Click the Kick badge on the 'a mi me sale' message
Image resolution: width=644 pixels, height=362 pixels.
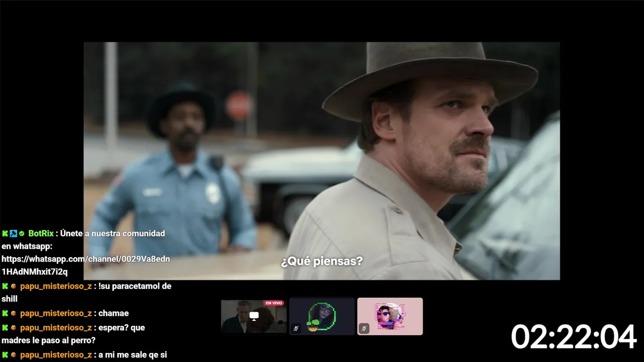click(5, 355)
